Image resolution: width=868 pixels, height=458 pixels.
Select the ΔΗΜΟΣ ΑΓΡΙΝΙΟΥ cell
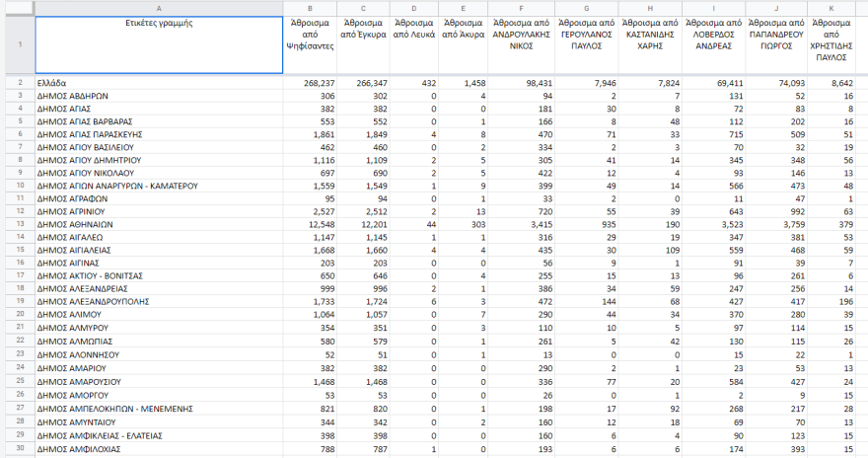[x=159, y=211]
